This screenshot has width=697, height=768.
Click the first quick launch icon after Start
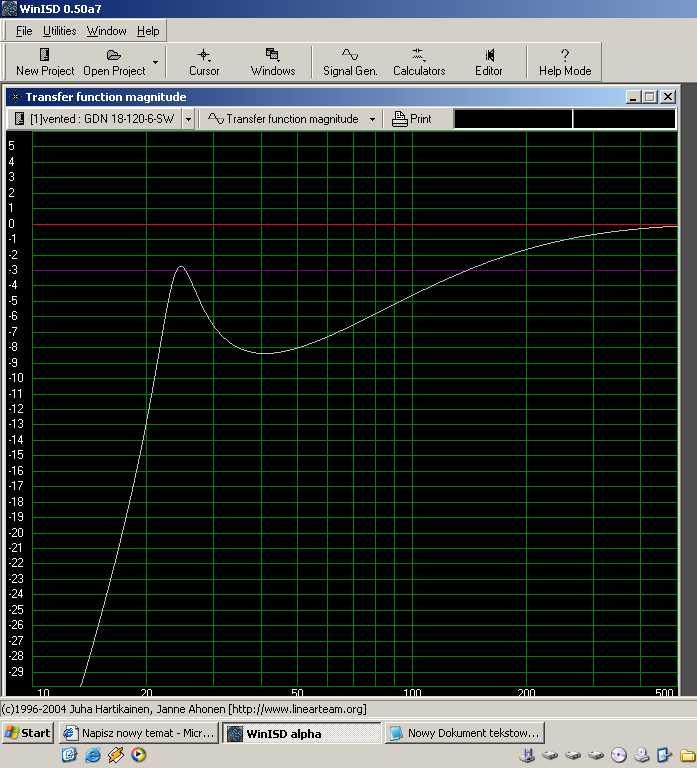coord(69,755)
